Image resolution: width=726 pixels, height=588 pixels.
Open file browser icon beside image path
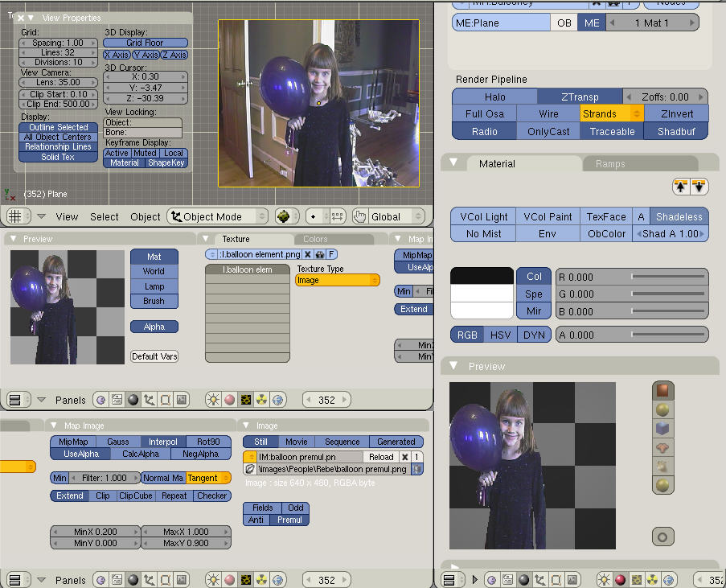(x=250, y=469)
